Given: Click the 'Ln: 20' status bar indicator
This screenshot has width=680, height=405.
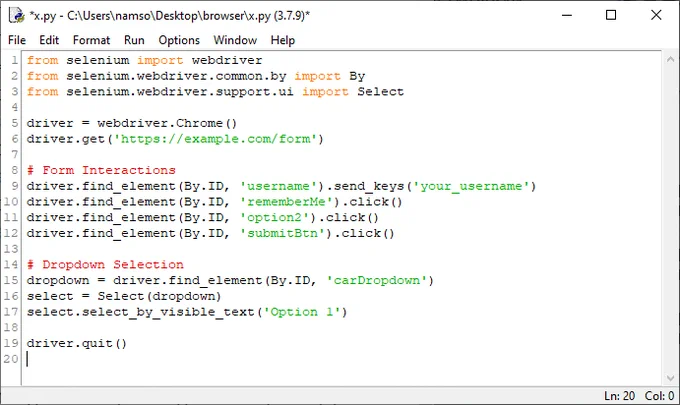Looking at the screenshot, I should point(619,396).
